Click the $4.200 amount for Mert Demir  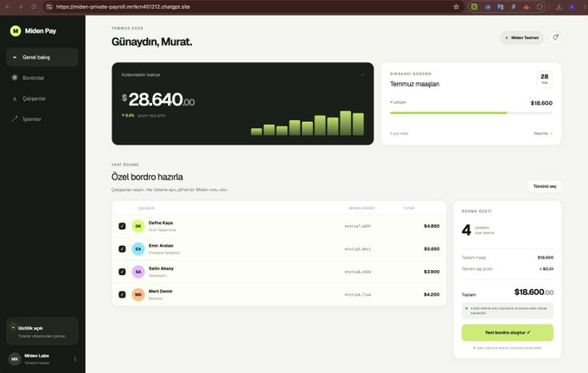431,294
